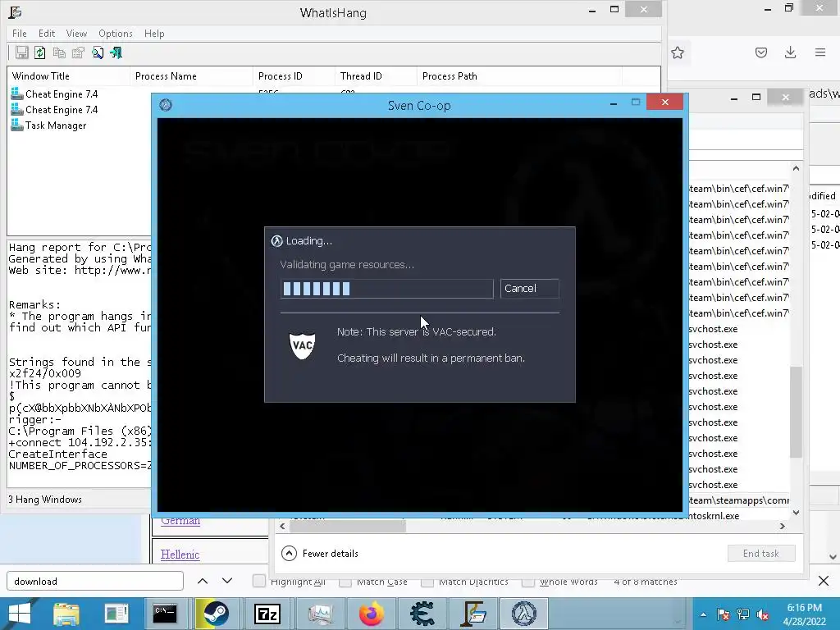
Task: Open Action Center flag tray icon
Action: [724, 614]
